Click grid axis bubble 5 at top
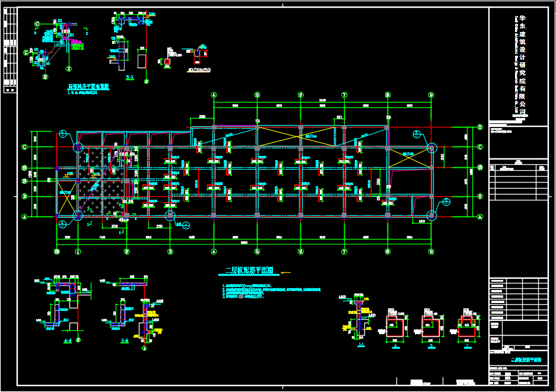 [257, 95]
